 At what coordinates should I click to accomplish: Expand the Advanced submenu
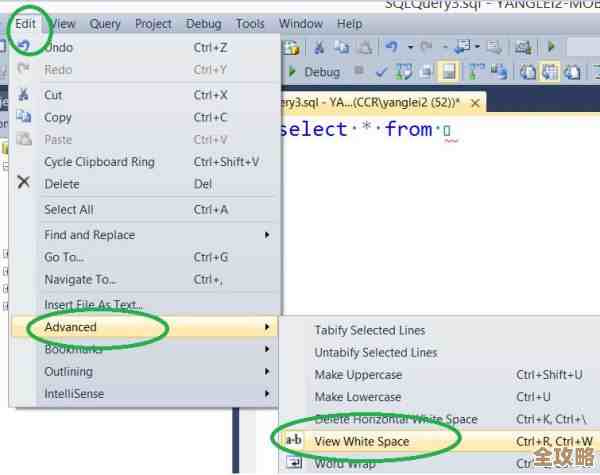[145, 327]
